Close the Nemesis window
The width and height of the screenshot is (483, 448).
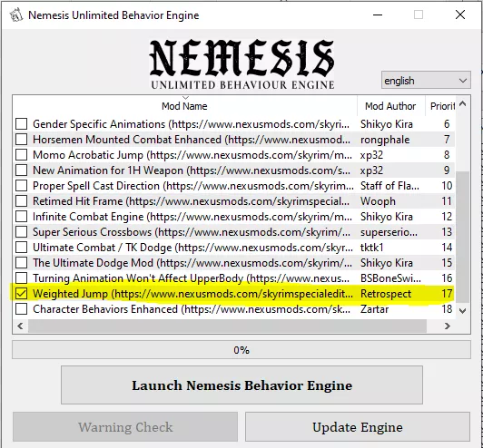pyautogui.click(x=460, y=15)
